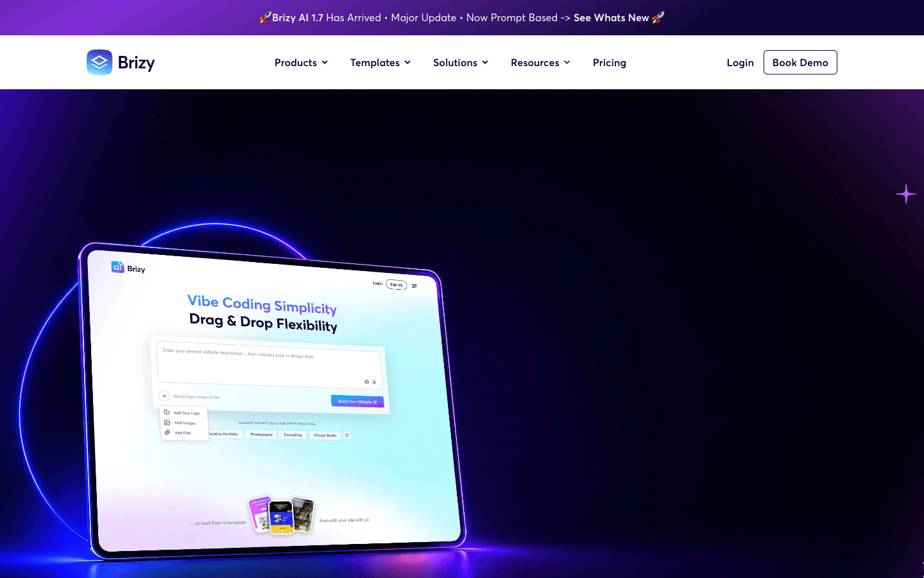Click the Drag & Drop Flexibility heading

click(263, 322)
